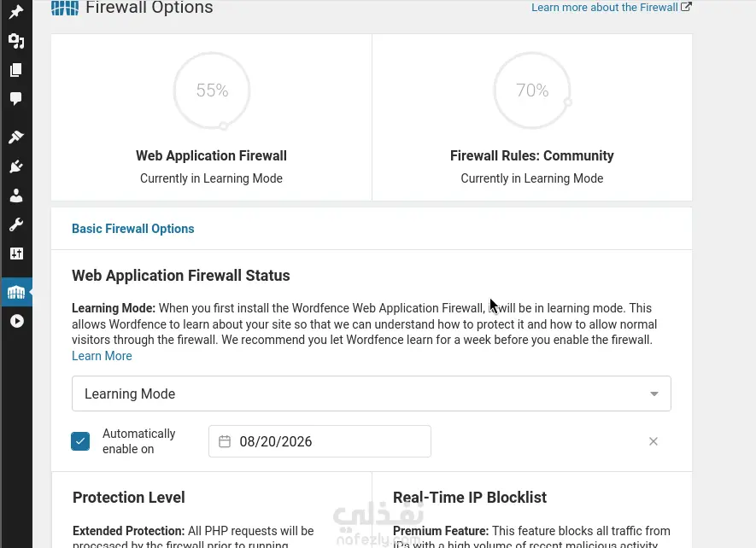Open Tools wrench sidebar icon
Screen dimensions: 756x548
[16, 224]
